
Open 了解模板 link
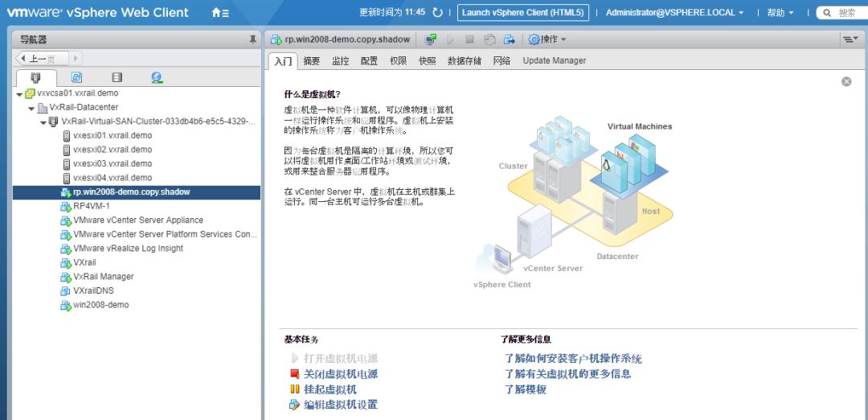[526, 389]
